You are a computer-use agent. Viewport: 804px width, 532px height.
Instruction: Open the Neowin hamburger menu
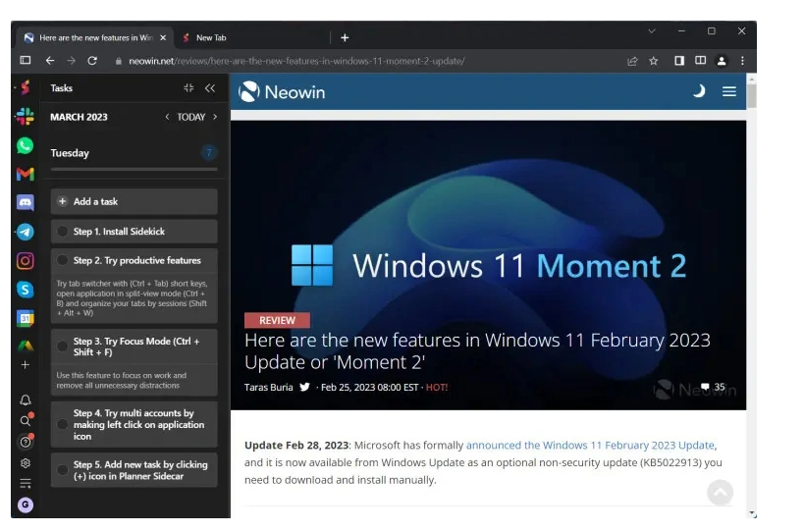click(729, 91)
